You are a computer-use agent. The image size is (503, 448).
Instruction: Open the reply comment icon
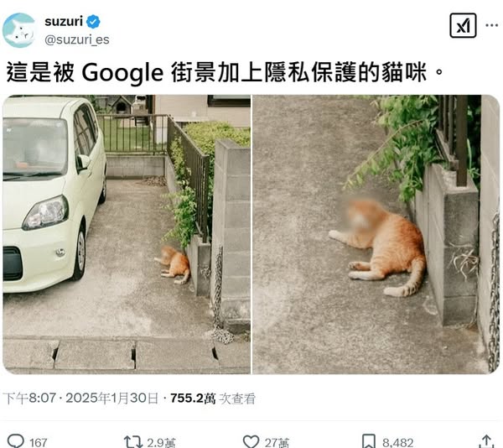15,440
